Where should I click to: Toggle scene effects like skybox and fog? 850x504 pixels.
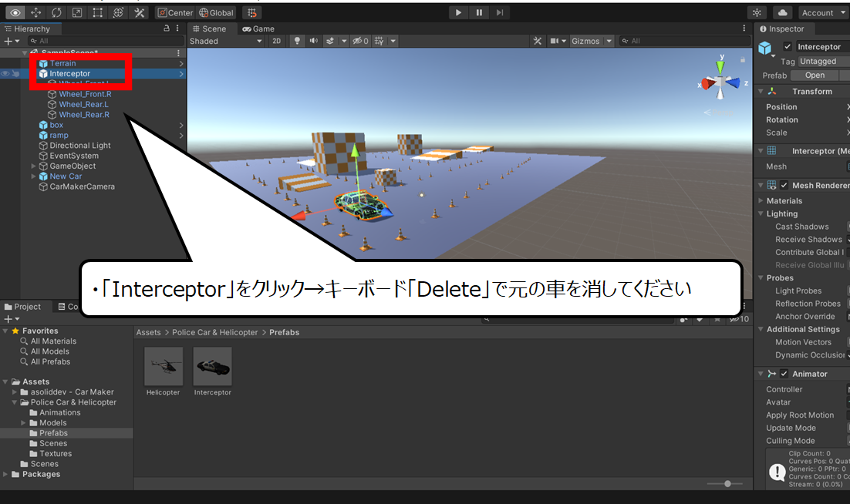(x=329, y=41)
